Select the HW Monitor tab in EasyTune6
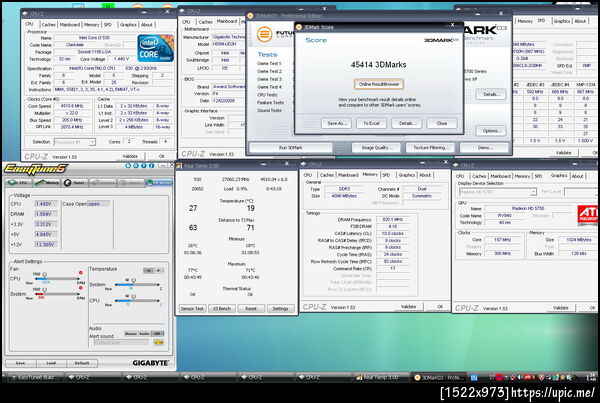600x403 pixels. tap(160, 183)
